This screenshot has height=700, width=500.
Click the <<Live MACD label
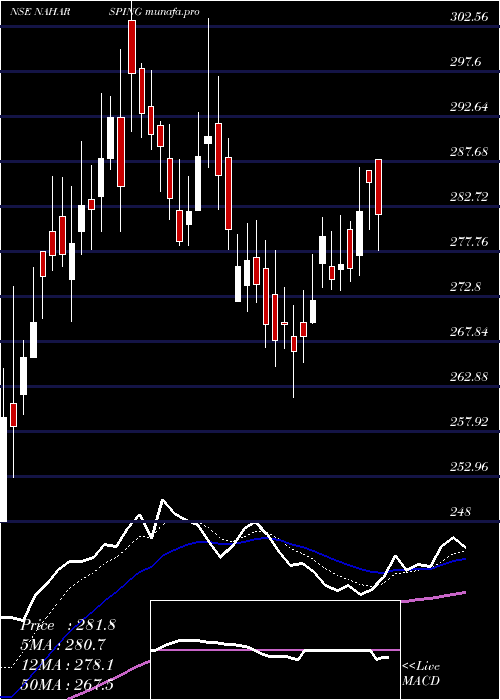421,674
